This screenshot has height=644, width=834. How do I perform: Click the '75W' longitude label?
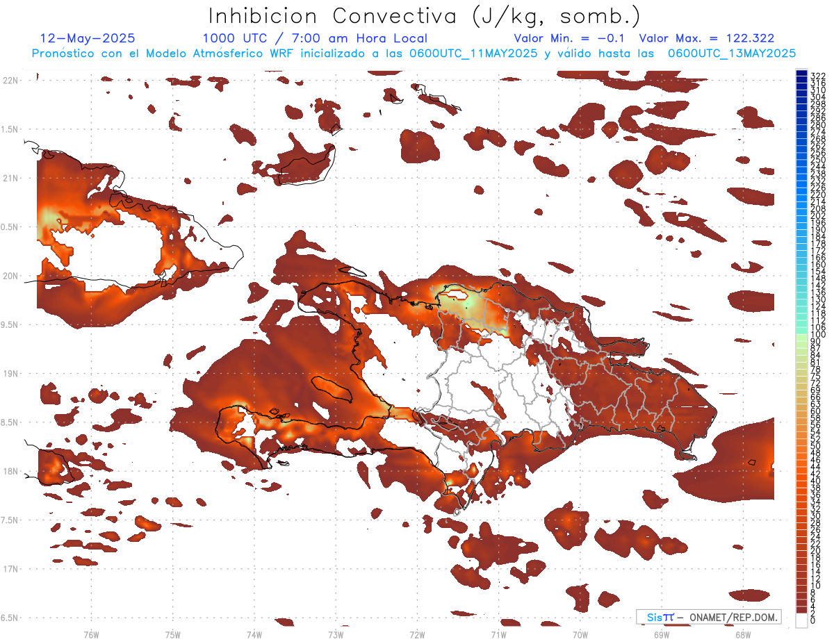(x=173, y=634)
